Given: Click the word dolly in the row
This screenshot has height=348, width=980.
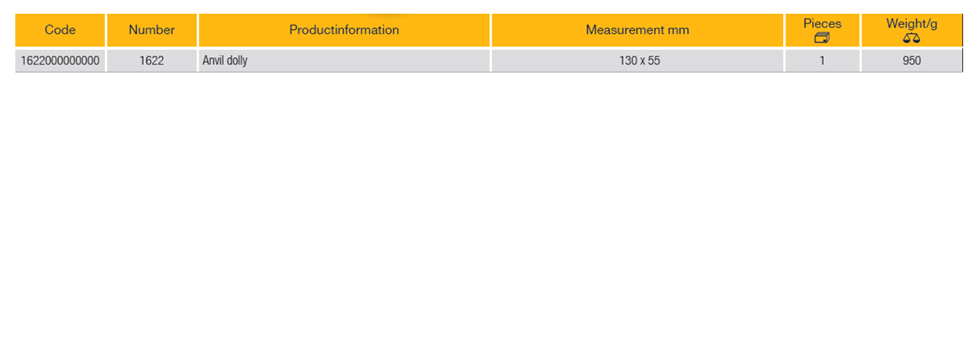Looking at the screenshot, I should (x=237, y=60).
